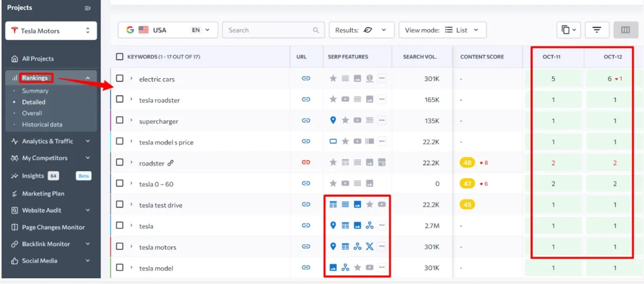Tick the checkbox for electric cars
This screenshot has width=644, height=284.
pyautogui.click(x=120, y=78)
